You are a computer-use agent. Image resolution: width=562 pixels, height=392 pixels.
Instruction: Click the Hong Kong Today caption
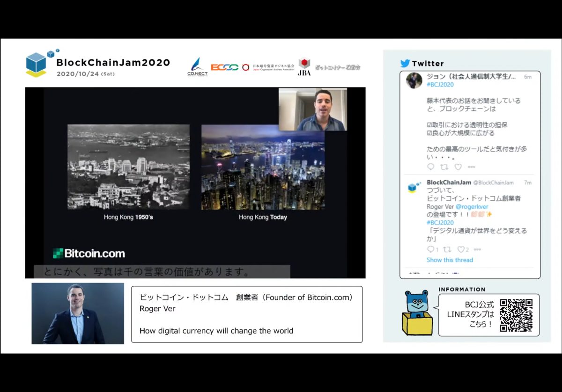263,217
